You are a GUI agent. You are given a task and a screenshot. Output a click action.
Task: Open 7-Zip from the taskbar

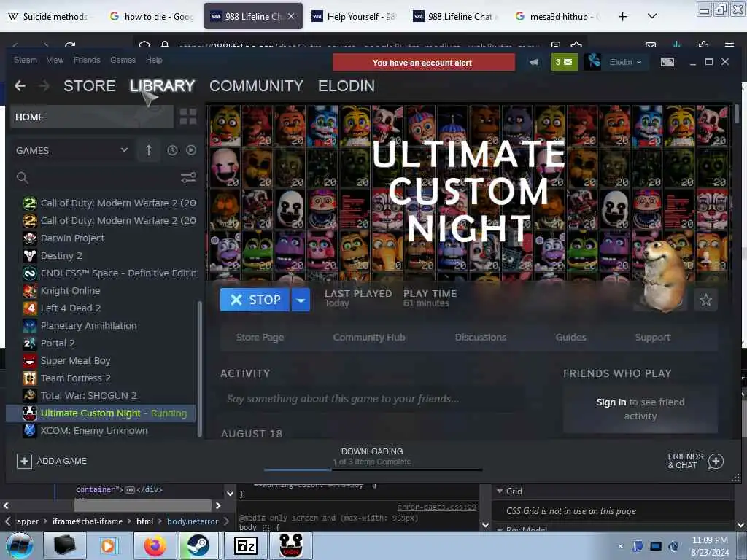[x=246, y=545]
